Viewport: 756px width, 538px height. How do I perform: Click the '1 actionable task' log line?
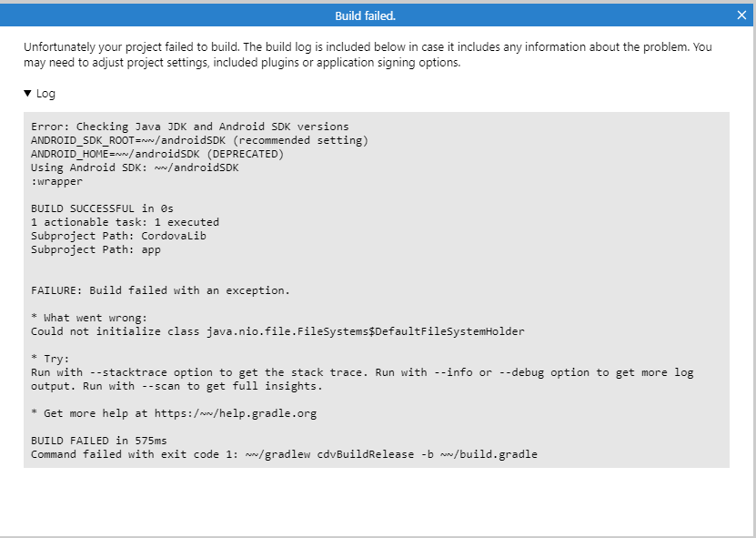[125, 222]
